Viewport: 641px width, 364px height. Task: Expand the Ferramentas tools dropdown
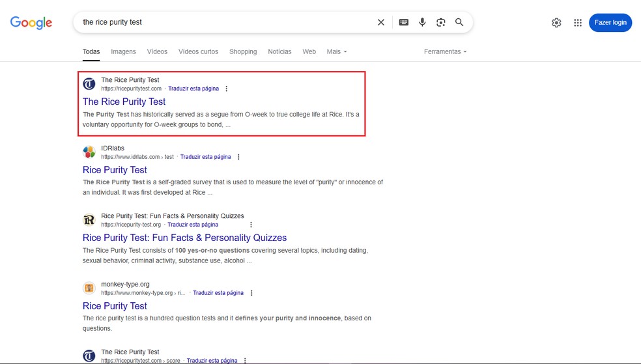pyautogui.click(x=445, y=51)
